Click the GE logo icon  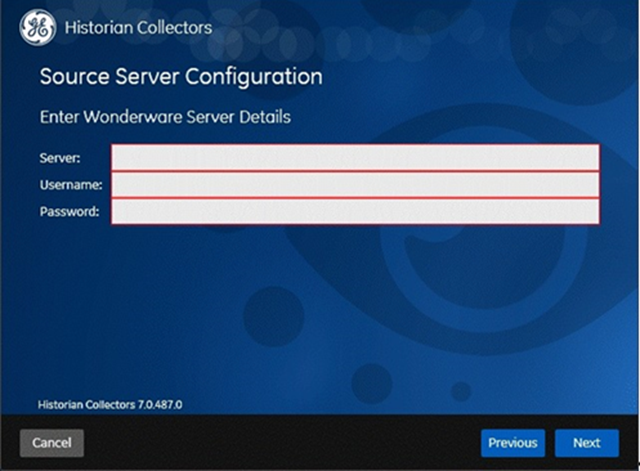click(x=38, y=28)
